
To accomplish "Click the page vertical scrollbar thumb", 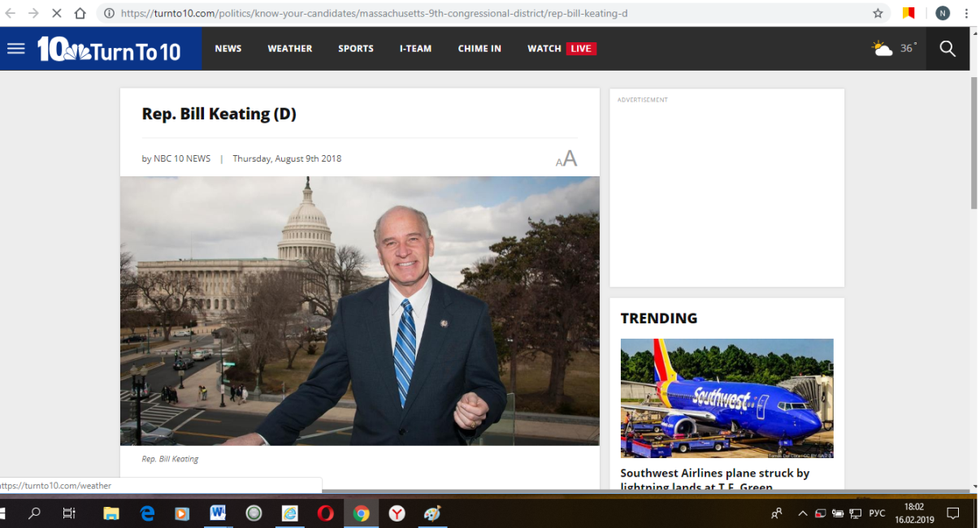I will (x=974, y=145).
